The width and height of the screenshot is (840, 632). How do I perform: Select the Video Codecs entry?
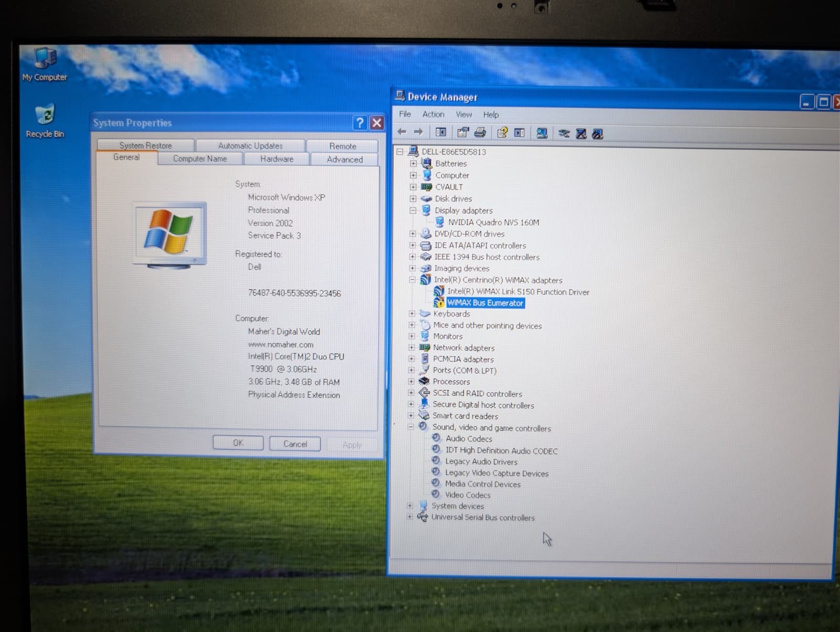(468, 494)
